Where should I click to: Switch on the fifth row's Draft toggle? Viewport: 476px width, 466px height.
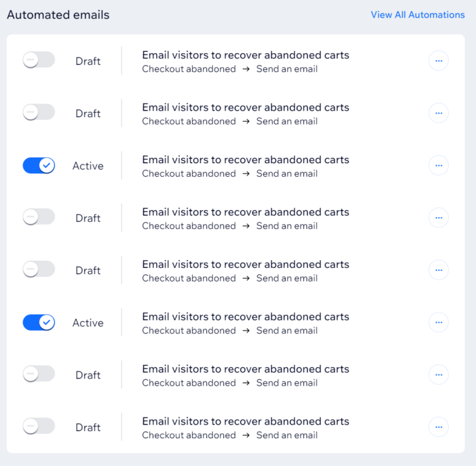pos(39,269)
